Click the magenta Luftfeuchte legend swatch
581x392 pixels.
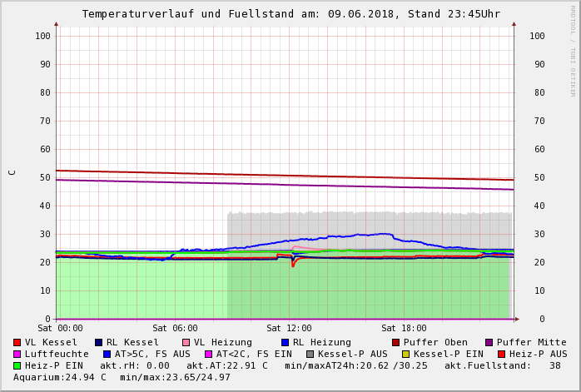coord(17,354)
